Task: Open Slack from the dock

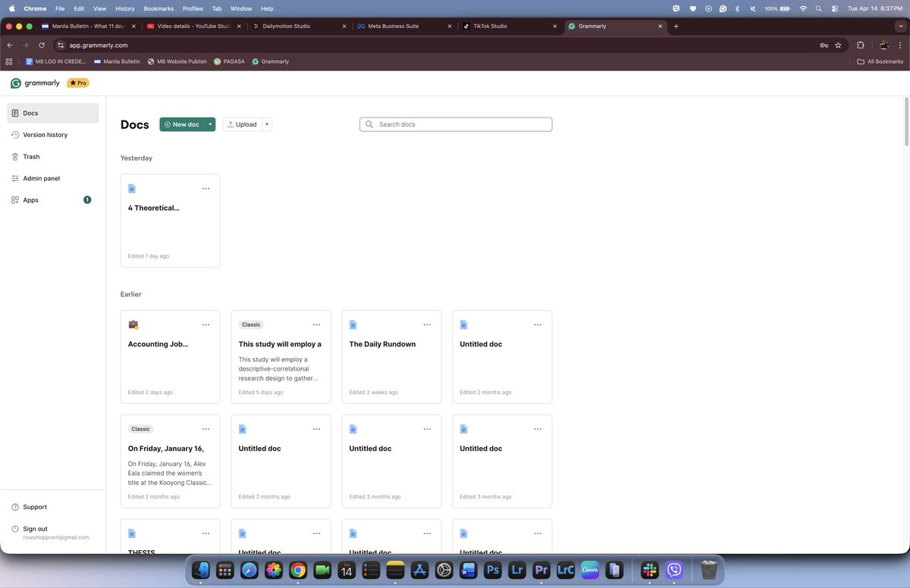Action: pyautogui.click(x=650, y=569)
